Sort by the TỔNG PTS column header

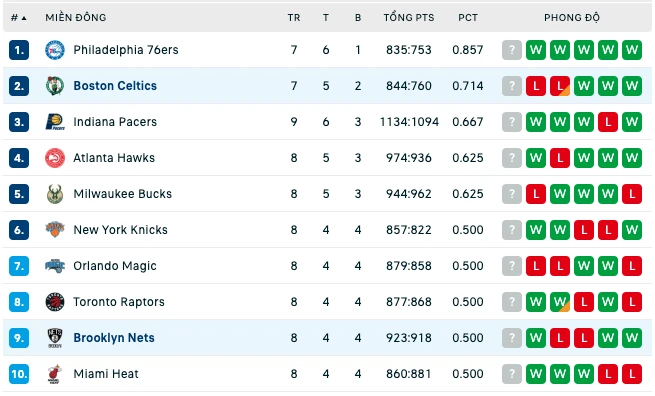(409, 18)
